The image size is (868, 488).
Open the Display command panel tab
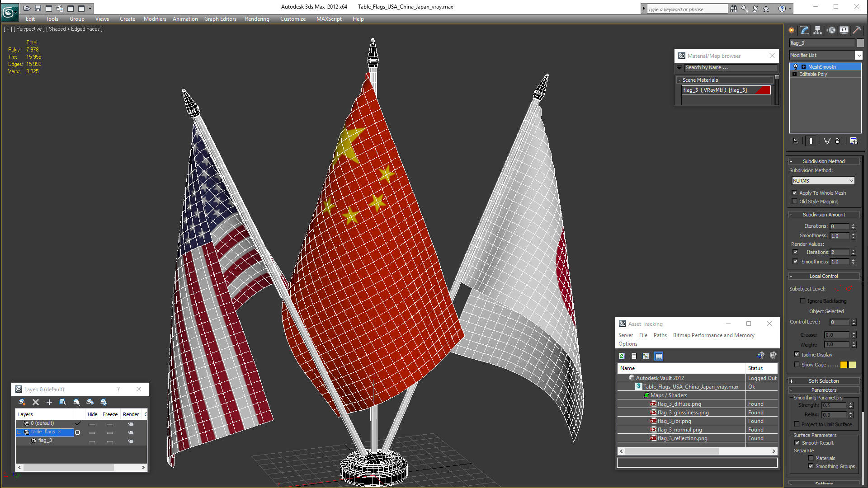(x=844, y=30)
